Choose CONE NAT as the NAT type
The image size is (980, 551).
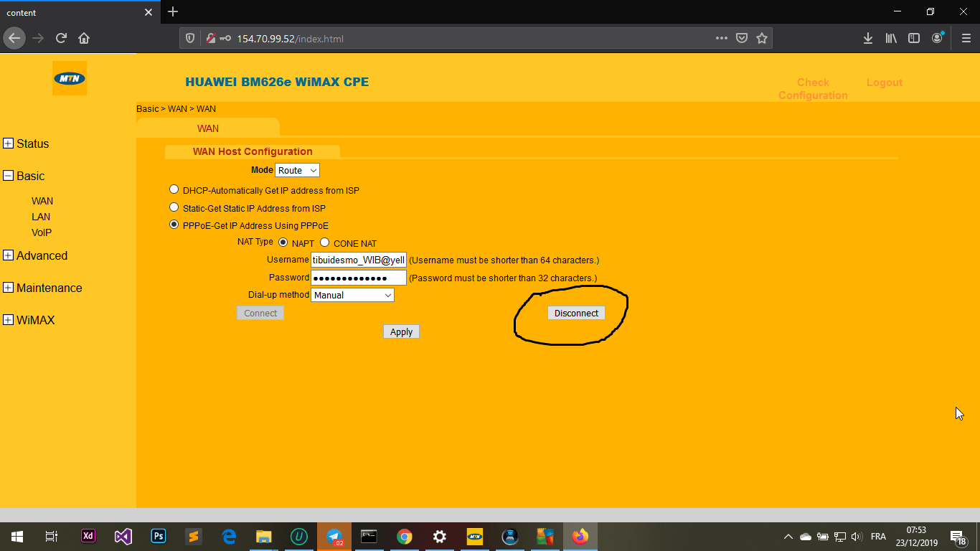(324, 242)
